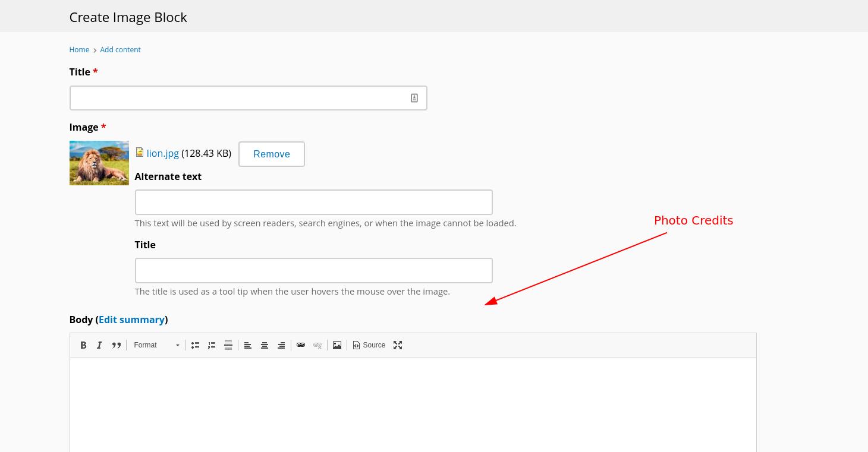Insert bulleted list in body editor

(195, 345)
